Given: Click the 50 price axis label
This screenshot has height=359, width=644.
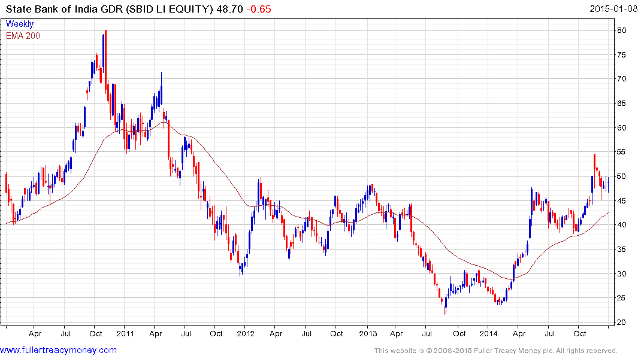Looking at the screenshot, I should click(621, 177).
